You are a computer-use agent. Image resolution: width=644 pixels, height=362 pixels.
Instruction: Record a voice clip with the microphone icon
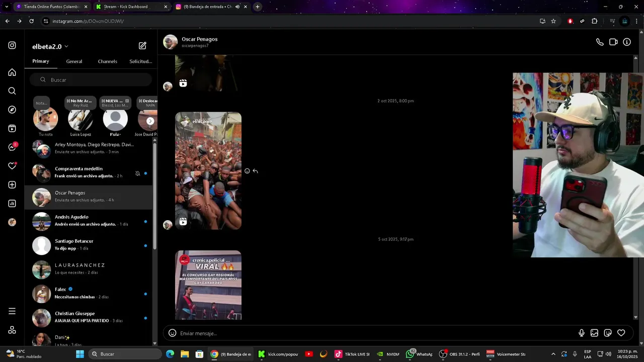tap(582, 333)
